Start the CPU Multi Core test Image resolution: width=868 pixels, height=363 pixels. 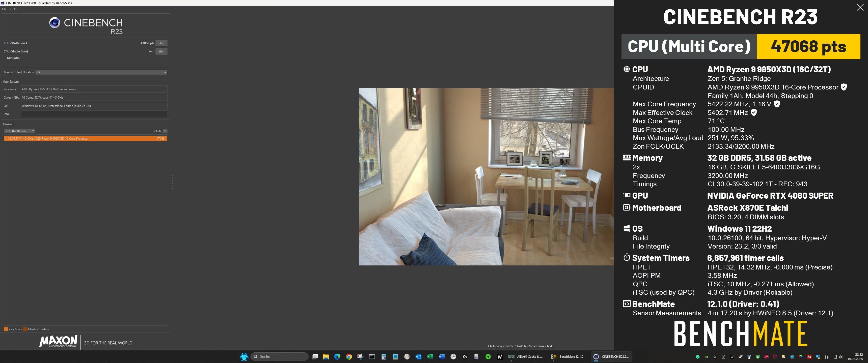click(x=161, y=43)
